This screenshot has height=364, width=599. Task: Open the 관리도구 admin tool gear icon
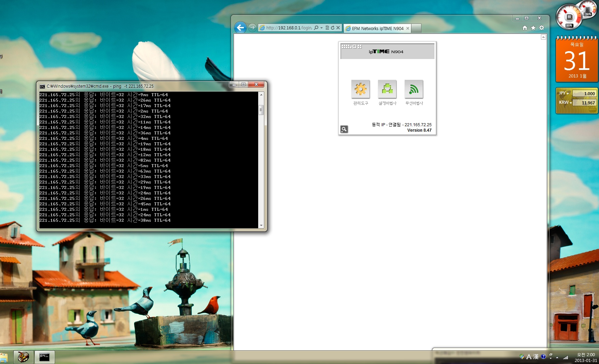[x=360, y=89]
